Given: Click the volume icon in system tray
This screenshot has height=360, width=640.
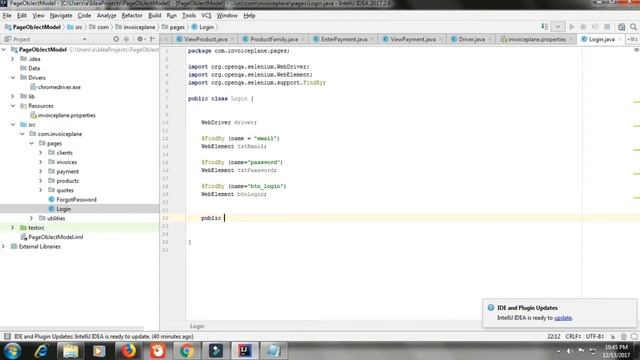Looking at the screenshot, I should click(569, 351).
